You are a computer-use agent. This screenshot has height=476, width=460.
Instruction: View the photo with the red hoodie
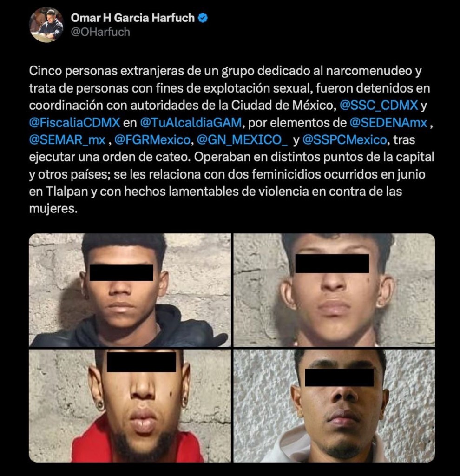130,406
